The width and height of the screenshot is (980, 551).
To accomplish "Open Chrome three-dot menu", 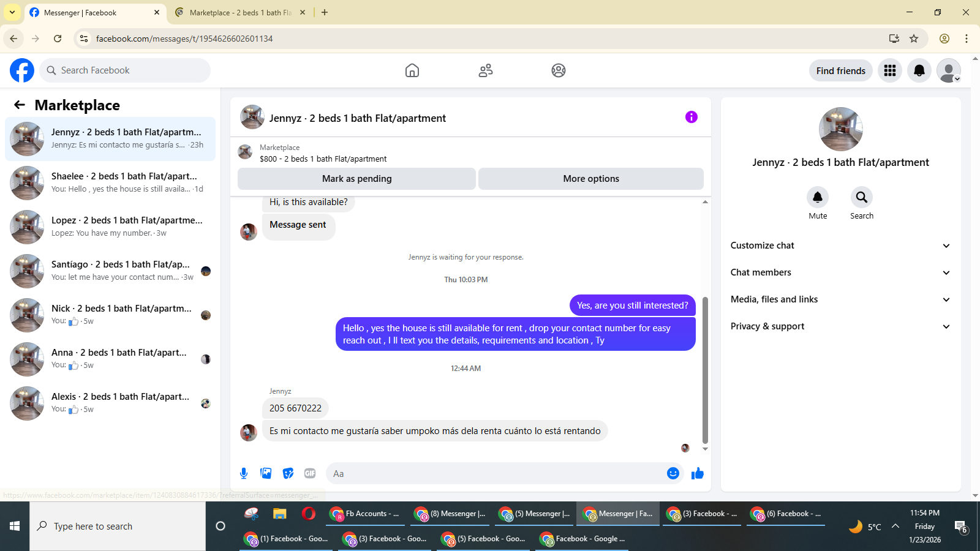I will [967, 39].
